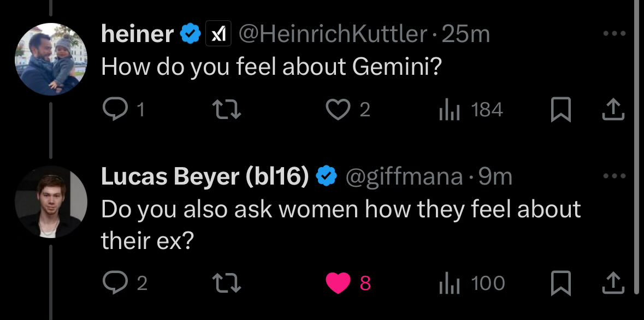This screenshot has height=320, width=644.
Task: Share Lucas Beyer's reply
Action: (612, 283)
